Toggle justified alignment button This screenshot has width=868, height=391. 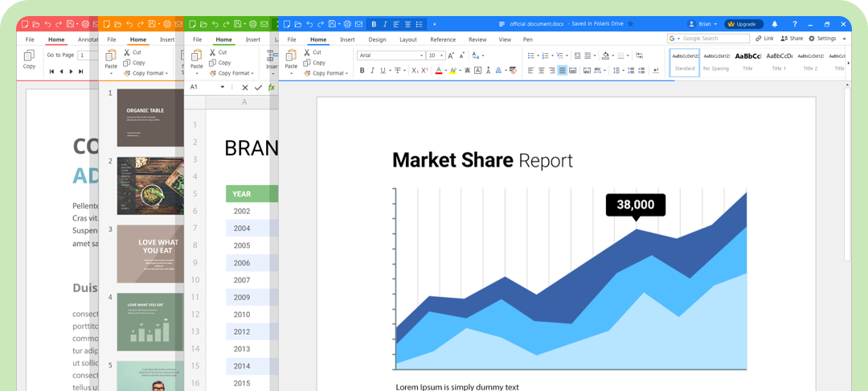pos(563,70)
